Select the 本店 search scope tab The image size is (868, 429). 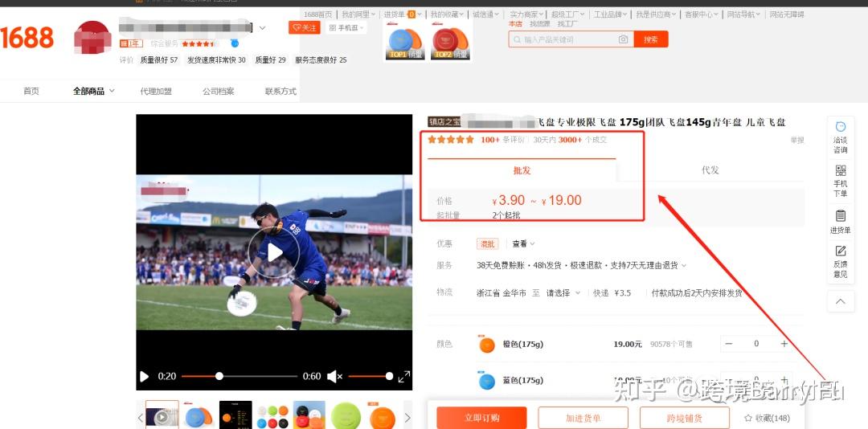[515, 24]
